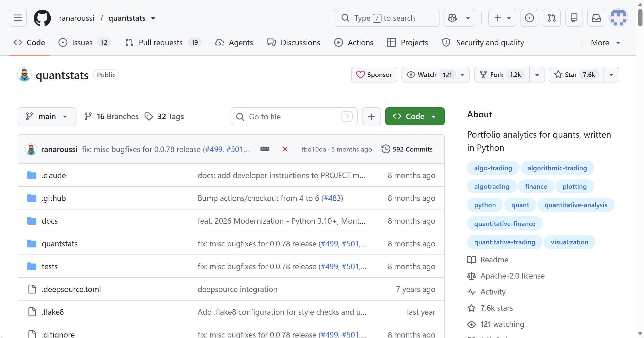
Task: Open the Pull requests tab
Action: pos(163,43)
